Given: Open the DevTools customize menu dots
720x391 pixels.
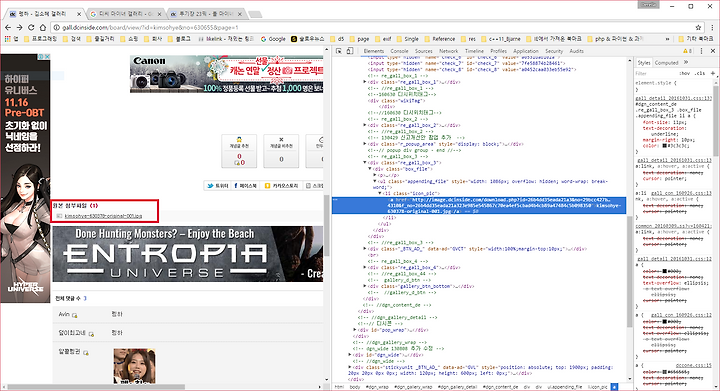Looking at the screenshot, I should click(x=702, y=51).
